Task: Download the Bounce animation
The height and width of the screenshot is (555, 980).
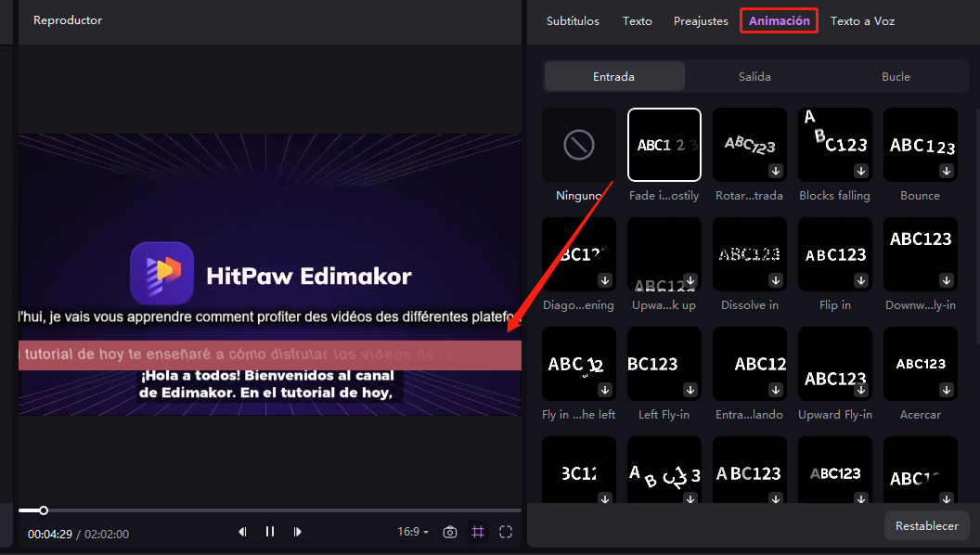Action: click(947, 171)
